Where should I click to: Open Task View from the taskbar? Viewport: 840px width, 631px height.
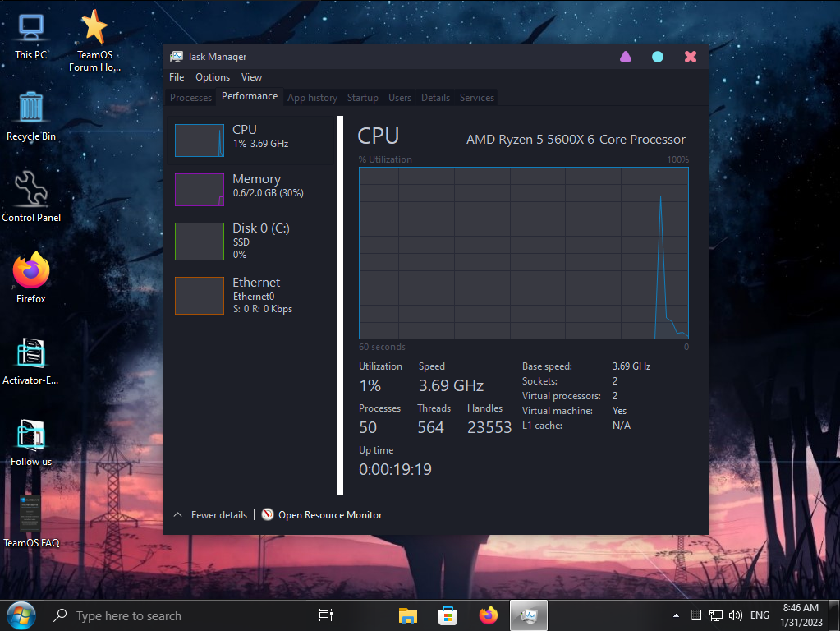(326, 615)
